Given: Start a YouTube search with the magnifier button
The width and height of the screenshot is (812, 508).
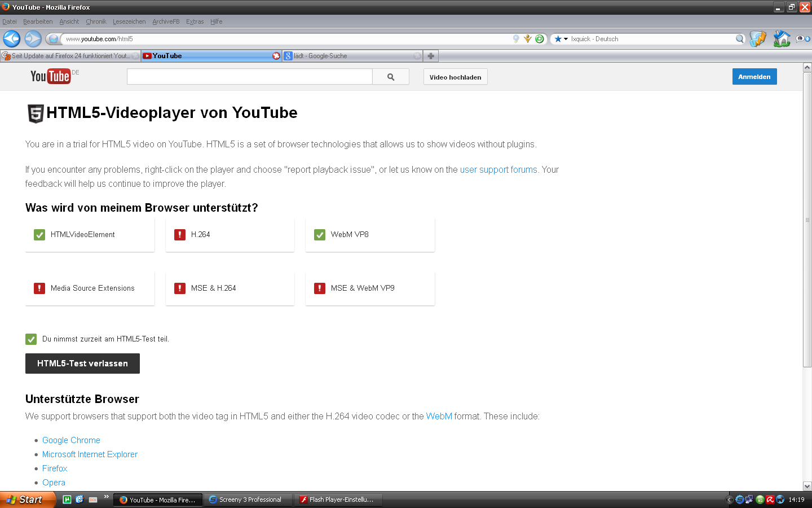Looking at the screenshot, I should coord(391,77).
